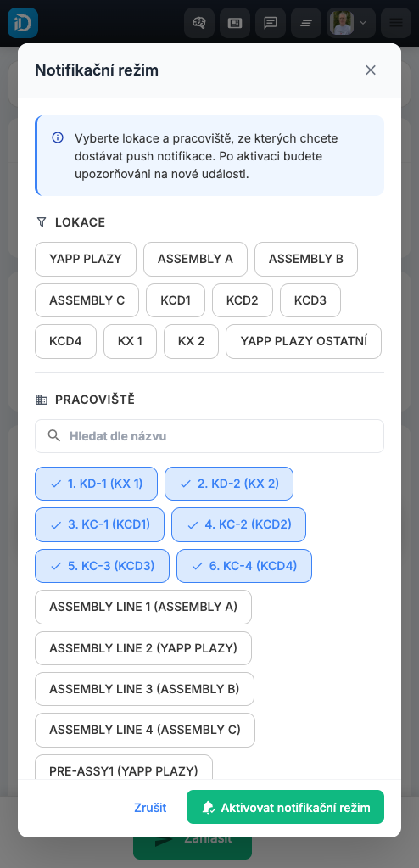Image resolution: width=419 pixels, height=868 pixels.
Task: Click the info text about push notifikace
Action: point(206,156)
